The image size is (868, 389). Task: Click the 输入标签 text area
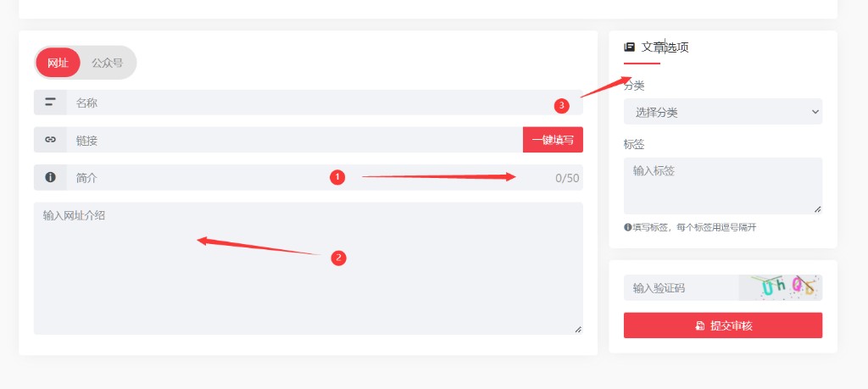click(723, 186)
